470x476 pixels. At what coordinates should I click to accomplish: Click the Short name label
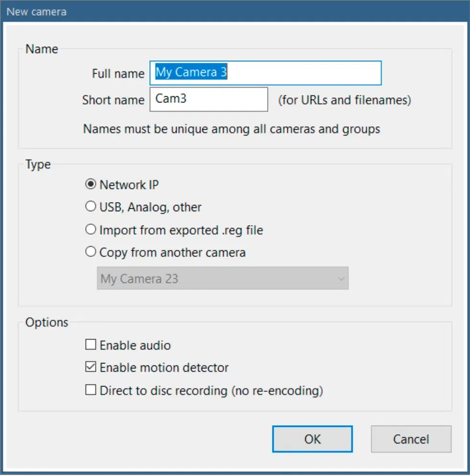[x=113, y=100]
